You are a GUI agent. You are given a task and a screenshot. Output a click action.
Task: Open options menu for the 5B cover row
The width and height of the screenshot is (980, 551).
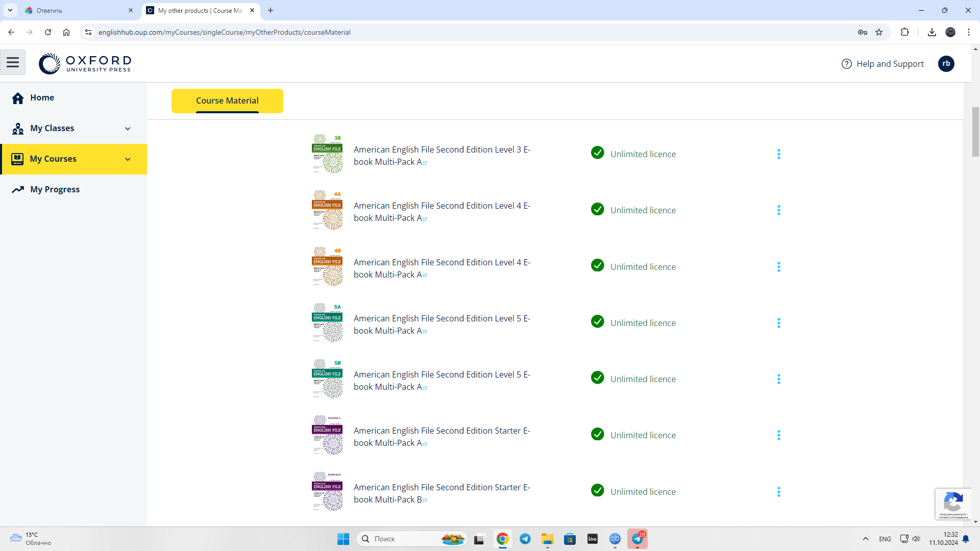click(778, 379)
